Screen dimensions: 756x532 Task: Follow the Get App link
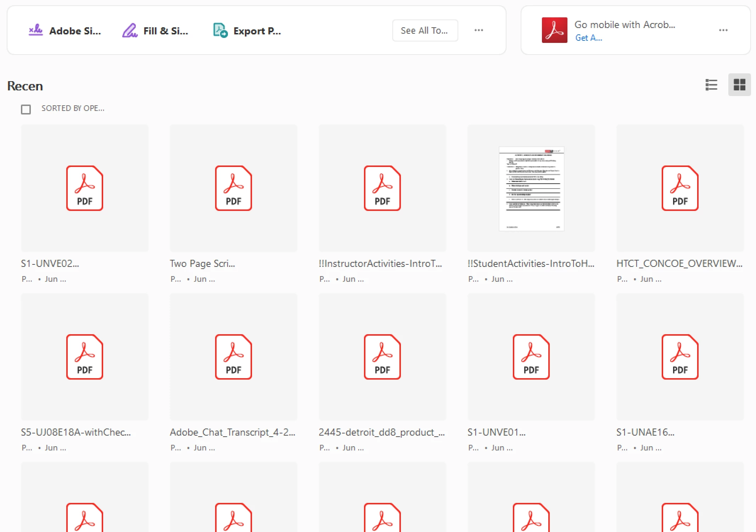click(x=588, y=38)
